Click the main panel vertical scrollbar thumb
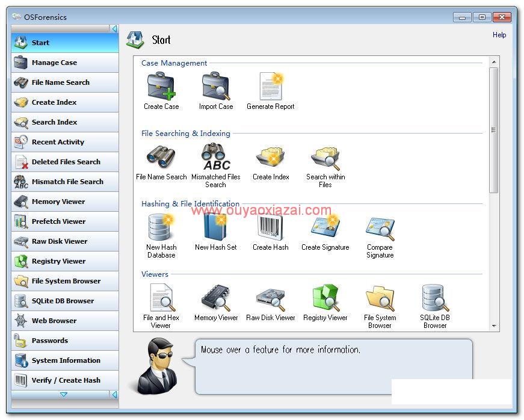Screen dimensions: 524x420 (x=494, y=130)
